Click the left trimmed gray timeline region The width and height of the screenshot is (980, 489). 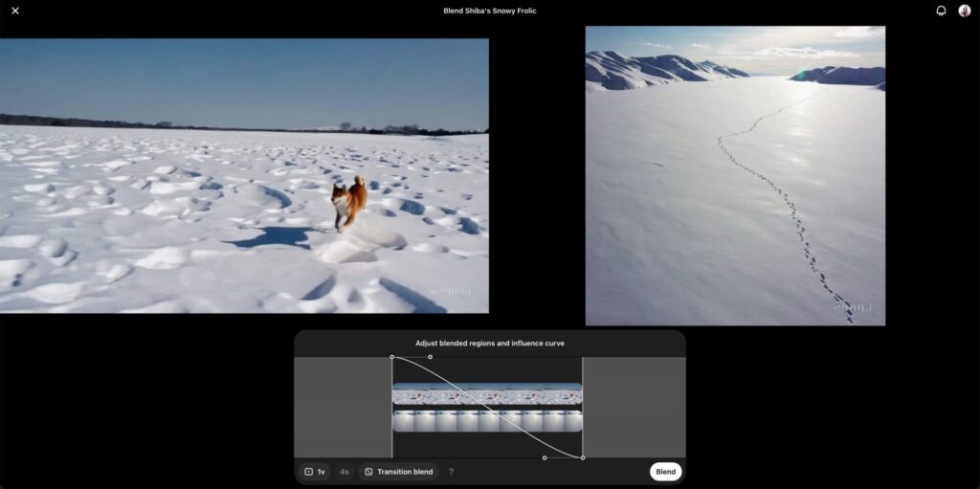click(x=343, y=407)
